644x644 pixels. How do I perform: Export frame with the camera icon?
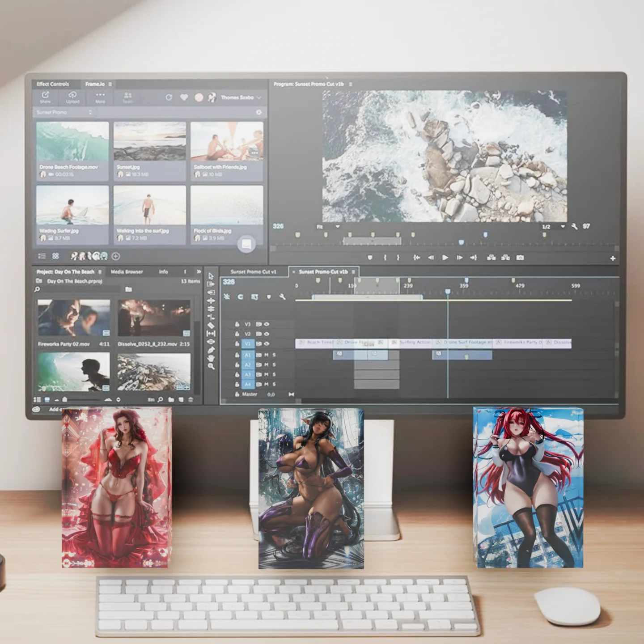click(x=520, y=258)
